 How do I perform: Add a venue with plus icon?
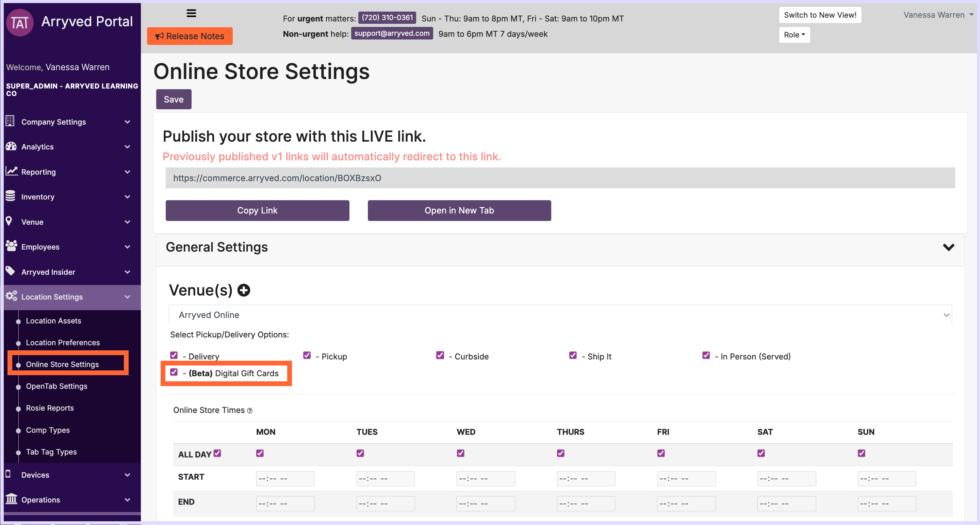(x=244, y=290)
